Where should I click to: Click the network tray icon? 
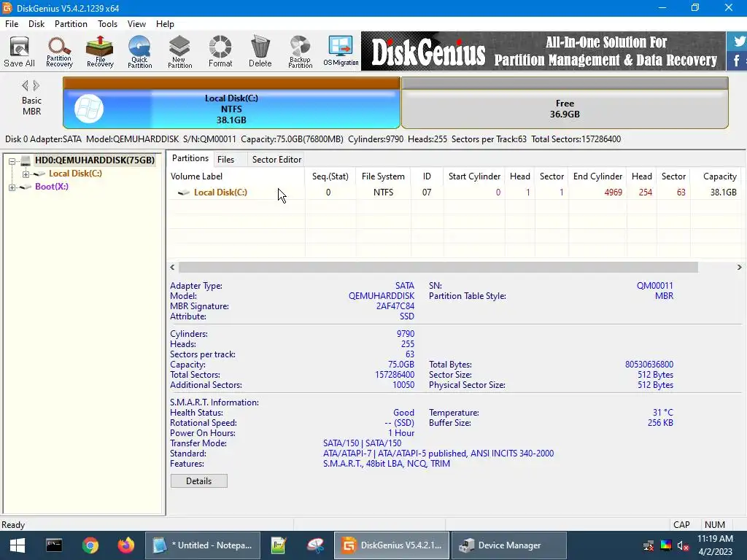[649, 545]
